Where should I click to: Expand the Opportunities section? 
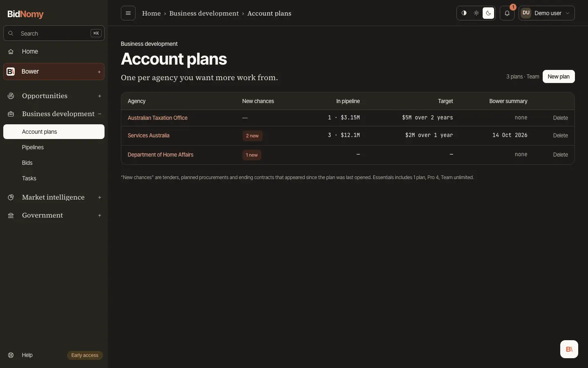pos(100,96)
